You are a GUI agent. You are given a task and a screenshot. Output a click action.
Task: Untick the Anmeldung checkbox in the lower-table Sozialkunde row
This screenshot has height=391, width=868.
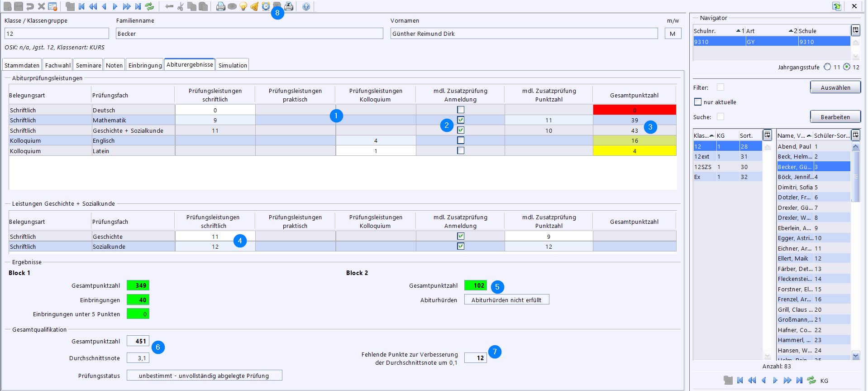click(x=461, y=246)
